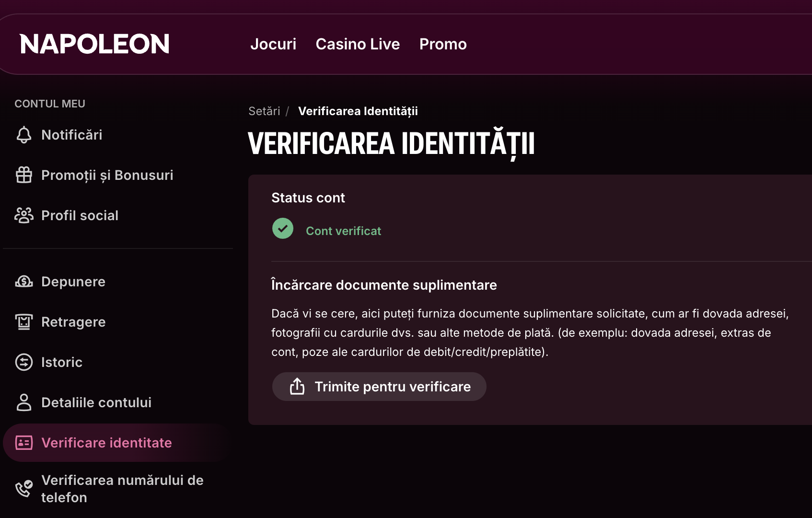
Task: Click the phone verification icon
Action: 24,489
